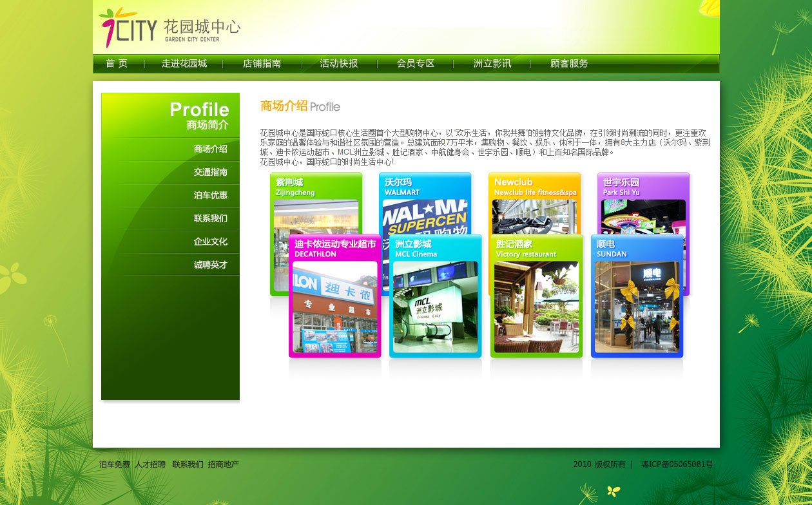
Task: Open the Newclub life fitness&spa card
Action: click(x=534, y=202)
